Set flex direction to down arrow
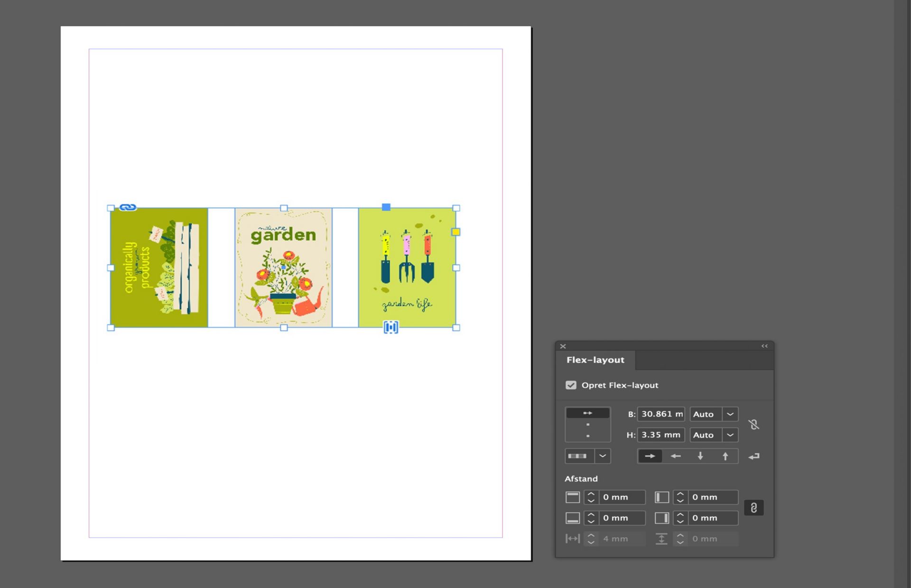 click(700, 456)
